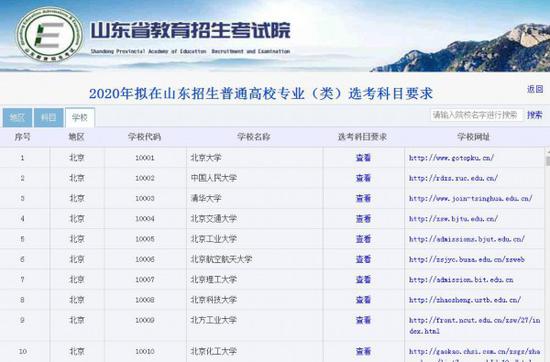Open 查看 for 北京大学
Image resolution: width=550 pixels, height=362 pixels.
click(x=363, y=158)
